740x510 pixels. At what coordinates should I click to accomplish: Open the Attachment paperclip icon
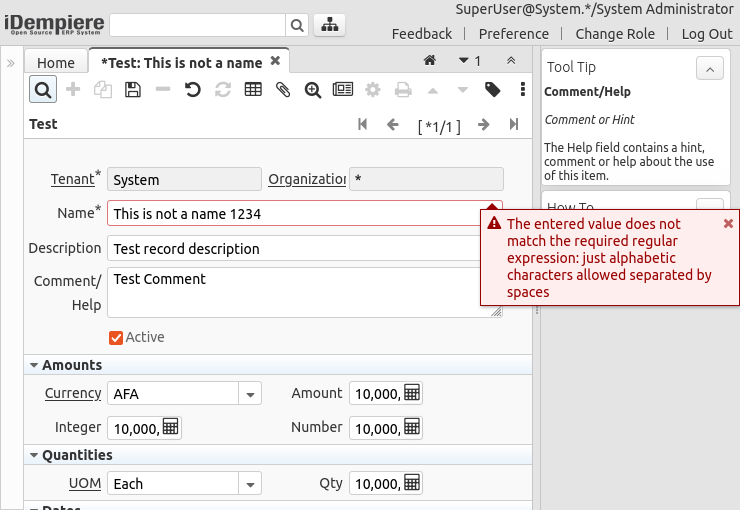pos(283,90)
